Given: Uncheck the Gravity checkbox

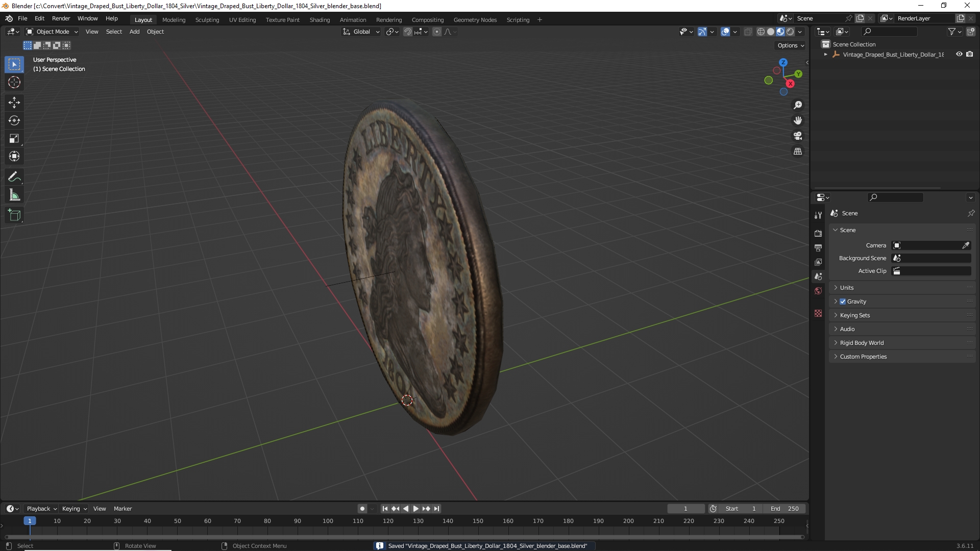Looking at the screenshot, I should (x=843, y=302).
